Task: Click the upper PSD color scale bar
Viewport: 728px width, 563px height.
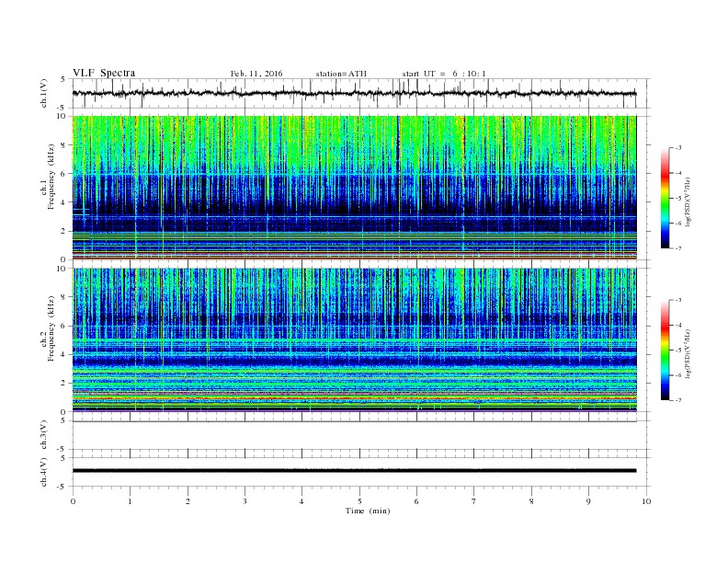Action: pyautogui.click(x=665, y=198)
